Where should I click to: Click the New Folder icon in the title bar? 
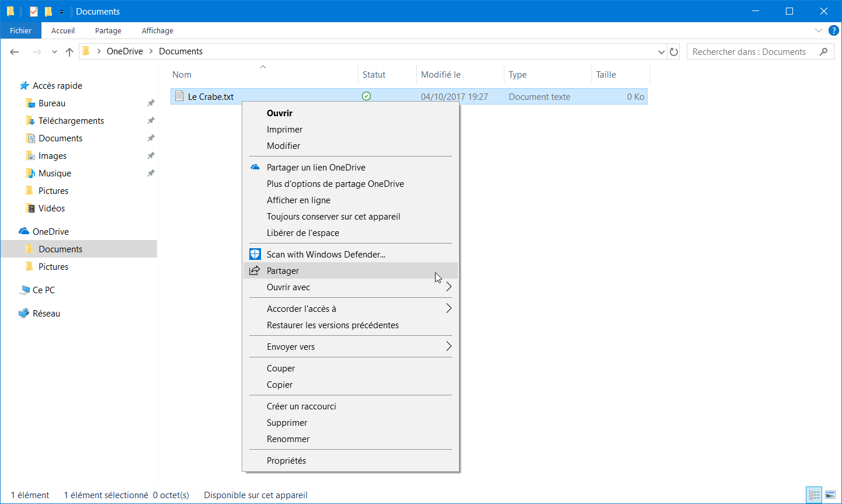click(48, 11)
